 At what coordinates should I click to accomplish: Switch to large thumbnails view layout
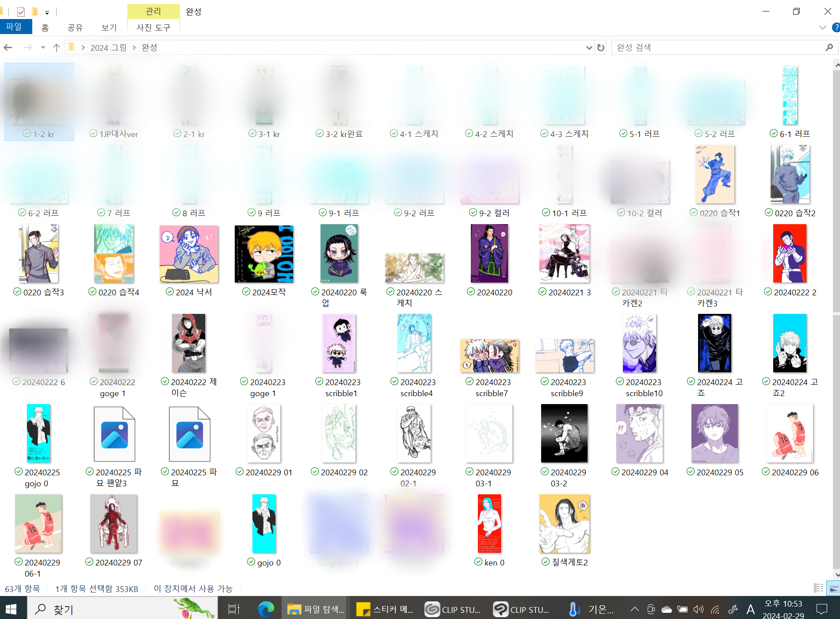click(x=834, y=588)
